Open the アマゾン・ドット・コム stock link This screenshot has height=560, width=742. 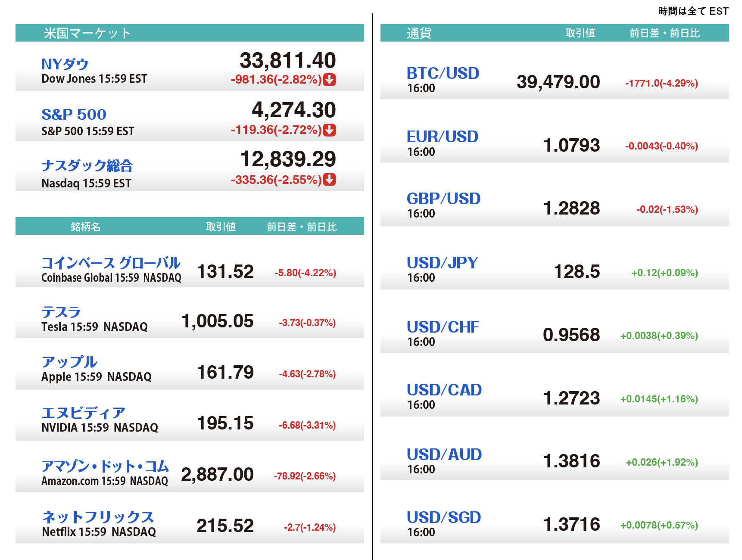[x=105, y=466]
